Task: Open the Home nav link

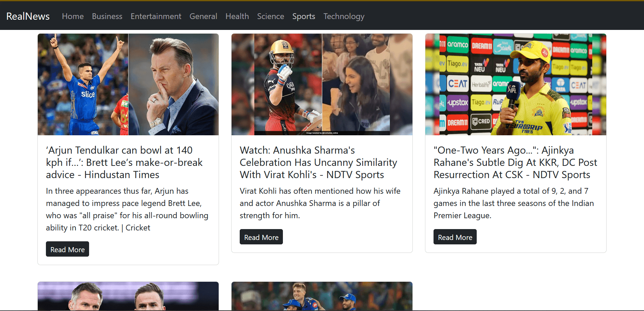Action: click(x=73, y=16)
